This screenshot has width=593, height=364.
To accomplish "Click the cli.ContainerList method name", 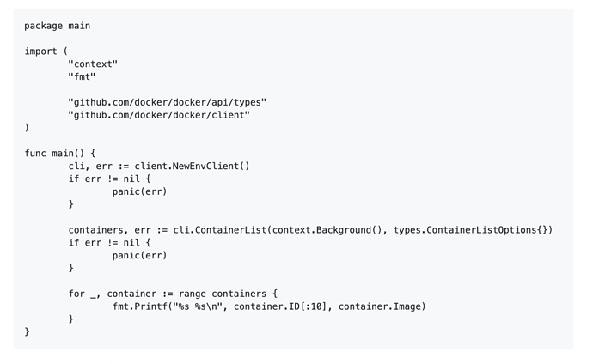I will pyautogui.click(x=220, y=230).
